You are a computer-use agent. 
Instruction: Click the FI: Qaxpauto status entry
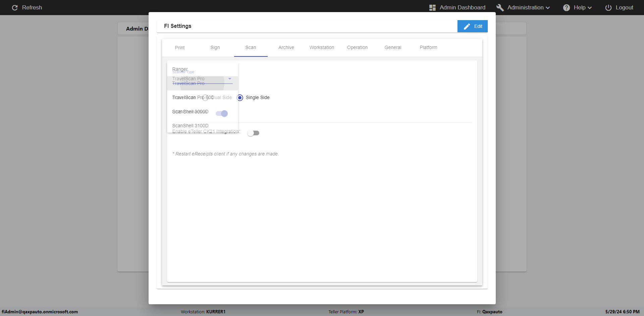click(x=489, y=312)
